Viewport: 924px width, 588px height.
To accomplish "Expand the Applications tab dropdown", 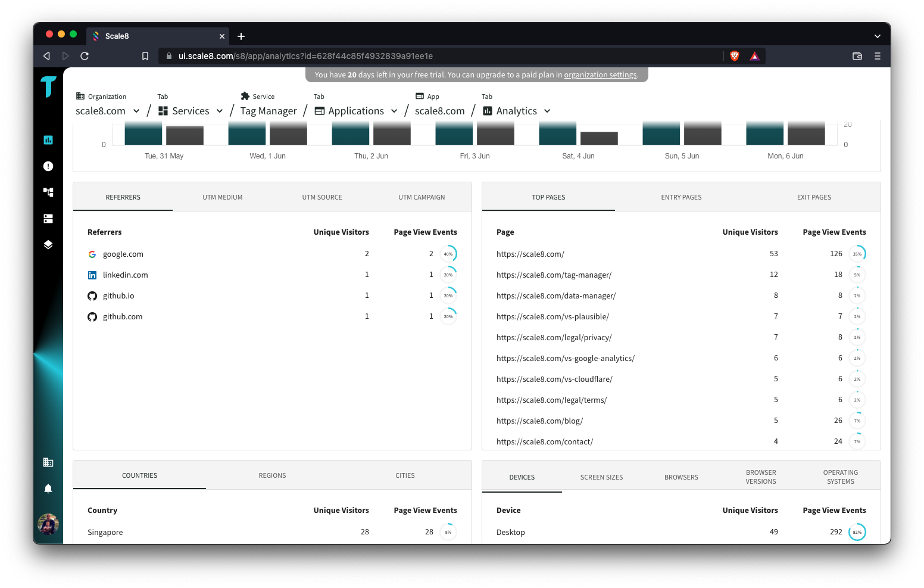I will click(394, 111).
